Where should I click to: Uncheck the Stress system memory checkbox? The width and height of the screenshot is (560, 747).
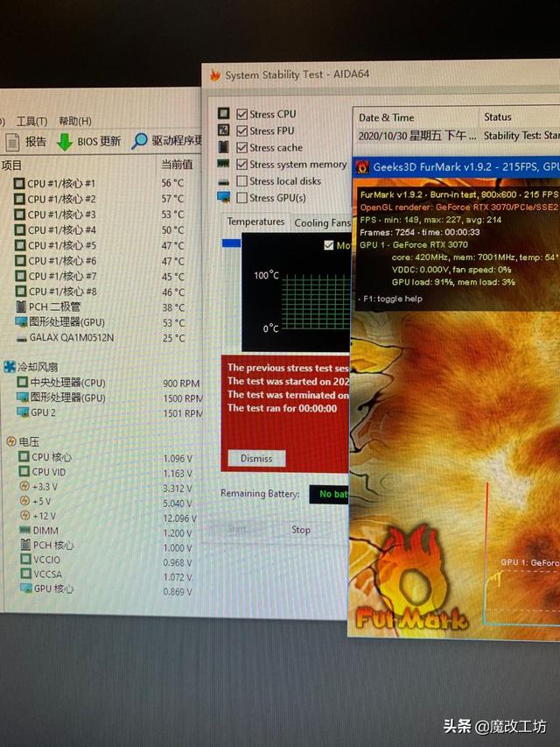[241, 165]
